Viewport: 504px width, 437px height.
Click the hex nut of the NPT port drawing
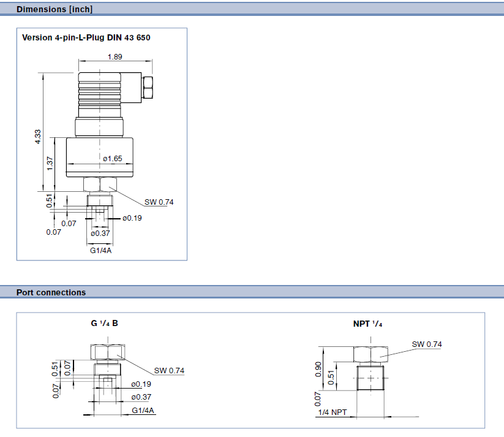tap(371, 355)
